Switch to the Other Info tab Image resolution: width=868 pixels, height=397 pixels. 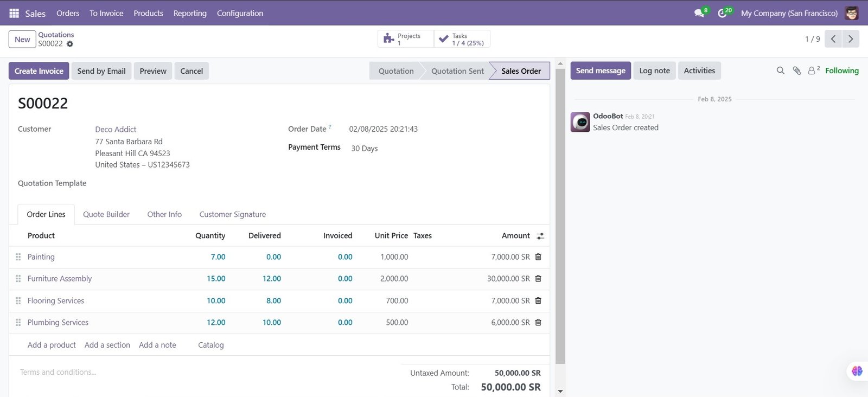[x=164, y=214]
